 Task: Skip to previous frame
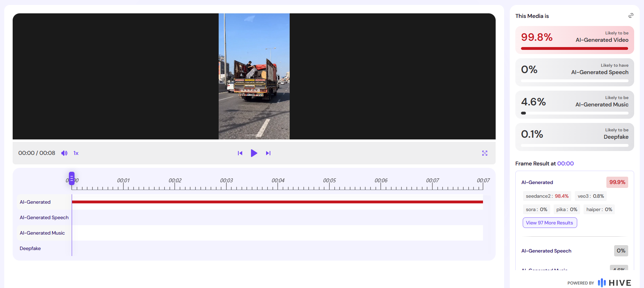240,153
